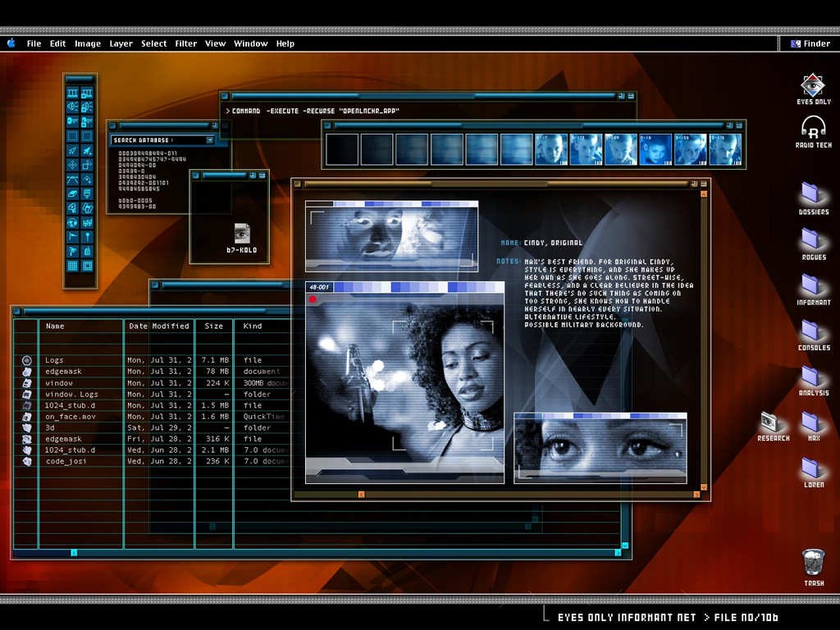Image resolution: width=840 pixels, height=630 pixels.
Task: Click the Trash can icon
Action: point(813,563)
